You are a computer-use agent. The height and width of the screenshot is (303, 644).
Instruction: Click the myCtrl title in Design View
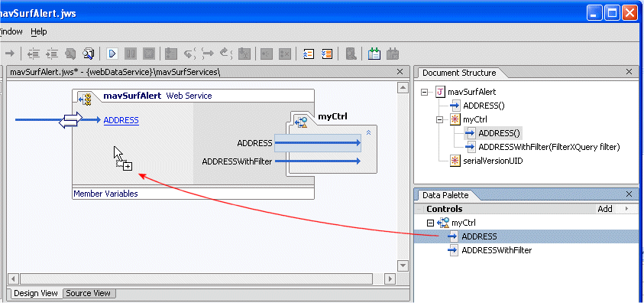coord(332,116)
